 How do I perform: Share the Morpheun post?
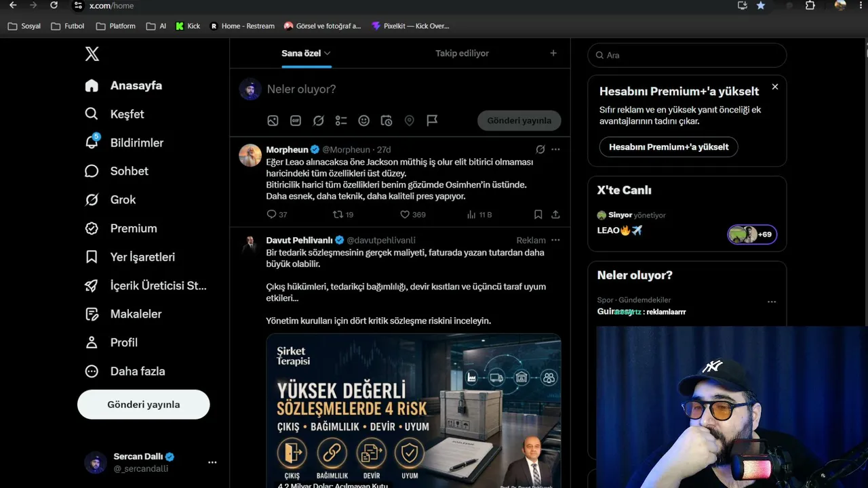click(555, 214)
